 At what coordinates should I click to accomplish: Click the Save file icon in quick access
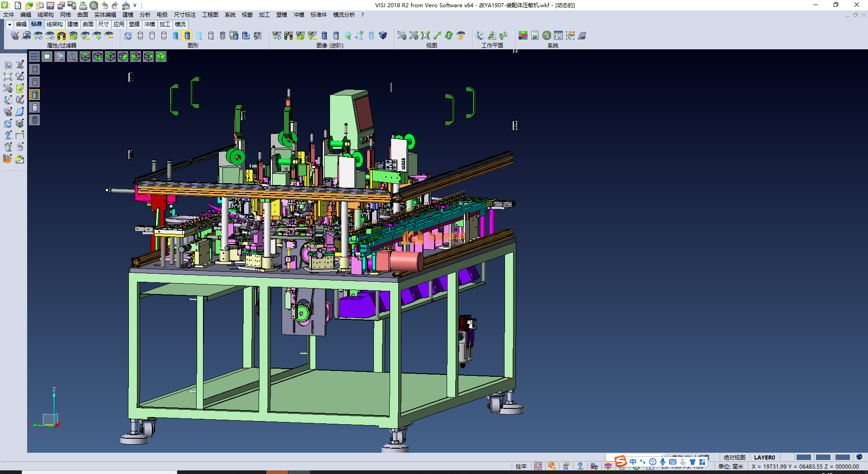coord(50,5)
